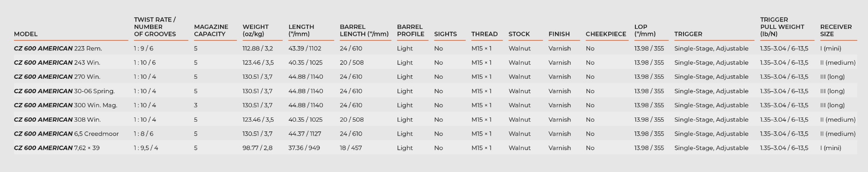
Task: Click the CZ 600 AMERICAN 308 Win. model name
Action: tap(57, 120)
